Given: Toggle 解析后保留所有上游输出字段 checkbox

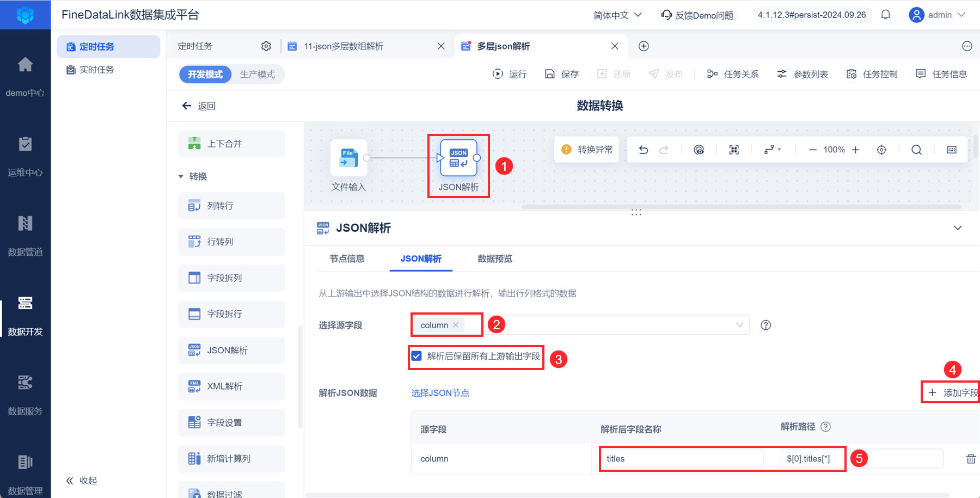Looking at the screenshot, I should point(416,356).
